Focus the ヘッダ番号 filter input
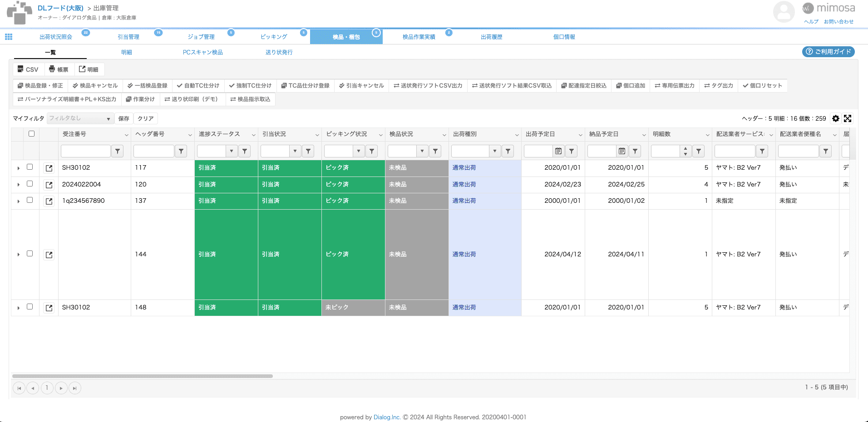The width and height of the screenshot is (868, 422). (x=154, y=151)
